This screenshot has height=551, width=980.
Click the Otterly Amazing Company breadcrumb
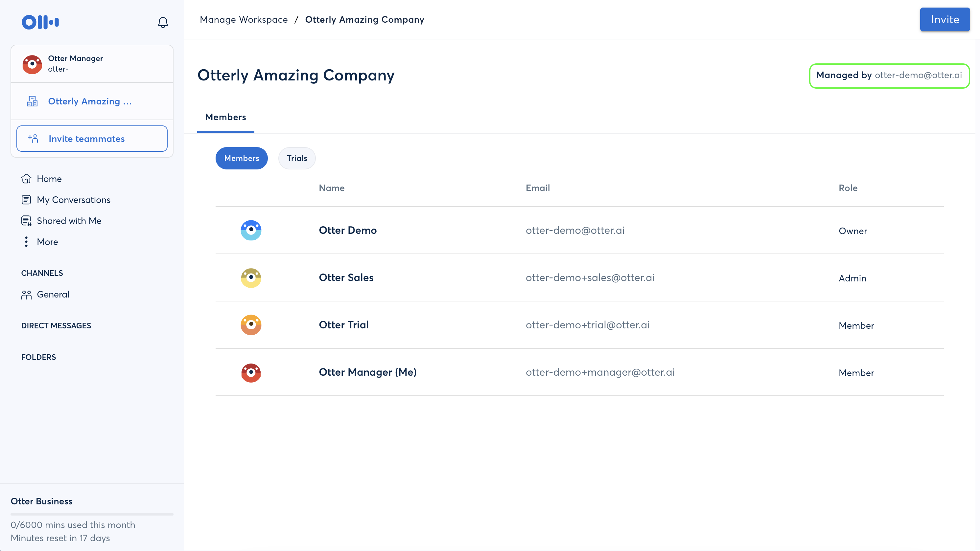click(364, 19)
